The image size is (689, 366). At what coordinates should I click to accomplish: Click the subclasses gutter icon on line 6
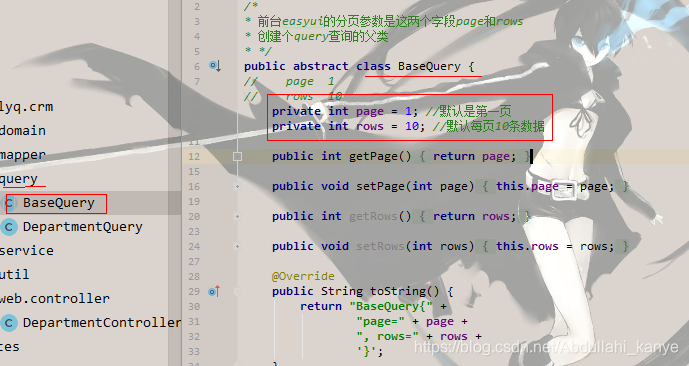[214, 66]
